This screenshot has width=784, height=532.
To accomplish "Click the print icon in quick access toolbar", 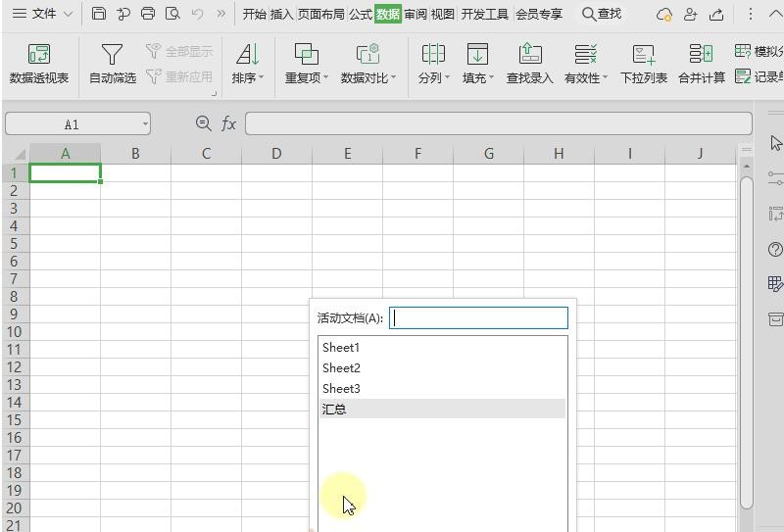I will pyautogui.click(x=148, y=14).
